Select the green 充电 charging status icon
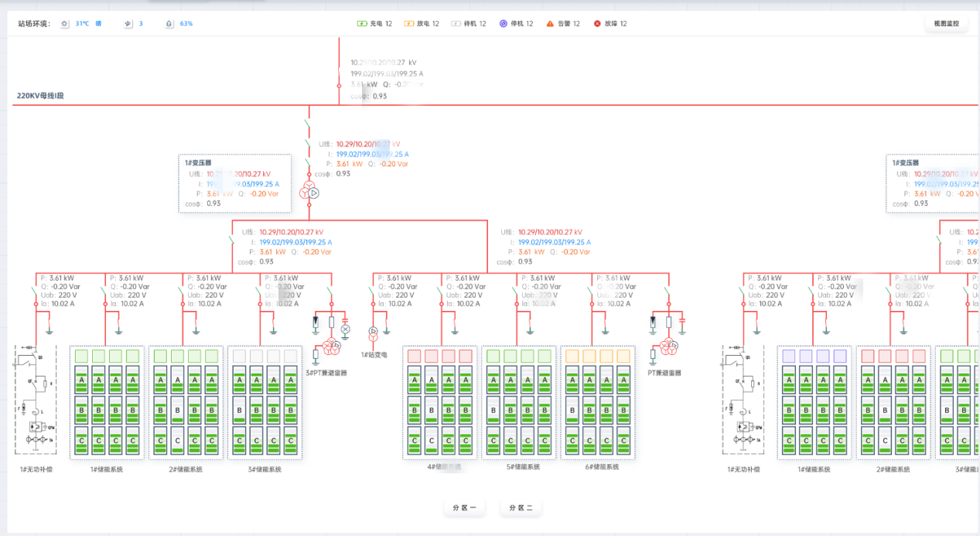This screenshot has height=536, width=980. point(361,24)
